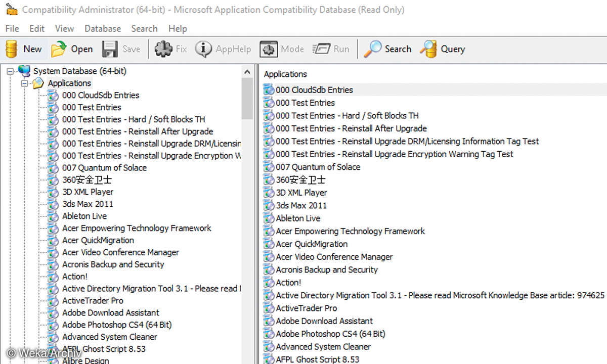The image size is (607, 364).
Task: Click icon beside 000 Test Entries in right list
Action: (269, 103)
